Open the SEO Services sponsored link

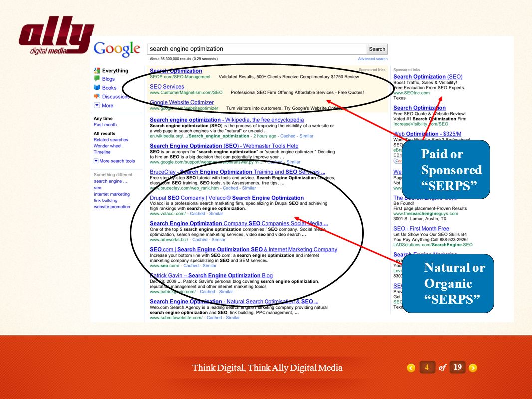pyautogui.click(x=167, y=86)
